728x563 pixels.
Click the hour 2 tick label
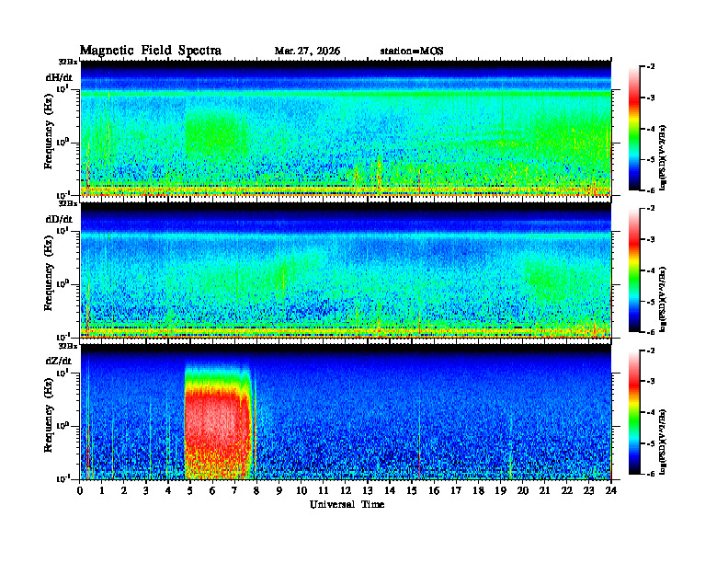tap(124, 491)
